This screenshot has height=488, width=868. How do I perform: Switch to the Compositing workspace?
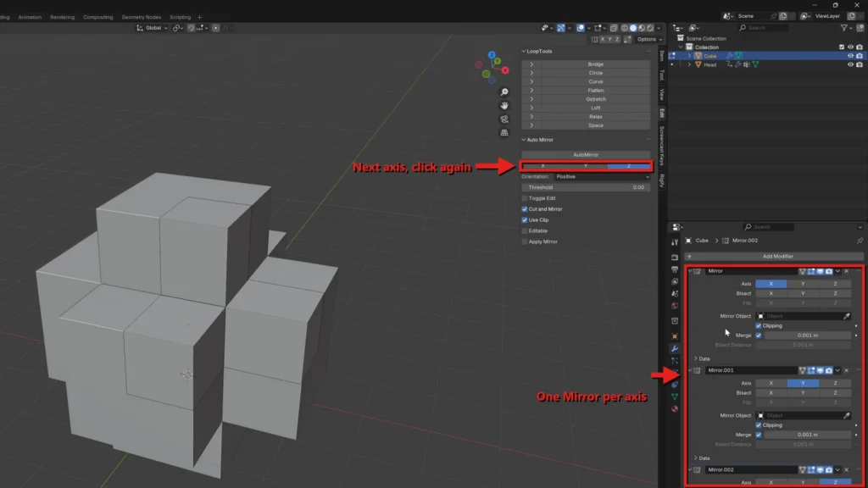98,17
